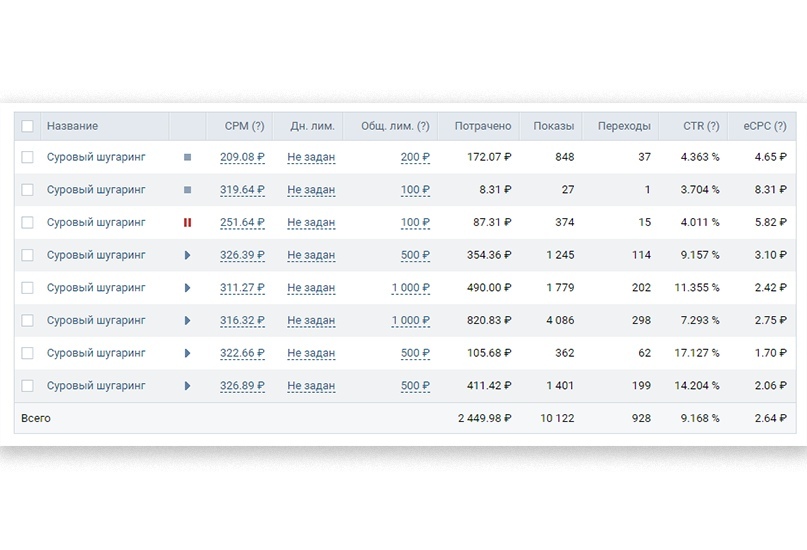
Task: Click the red pause icon in the 251.64 ₽ row
Action: coord(187,223)
